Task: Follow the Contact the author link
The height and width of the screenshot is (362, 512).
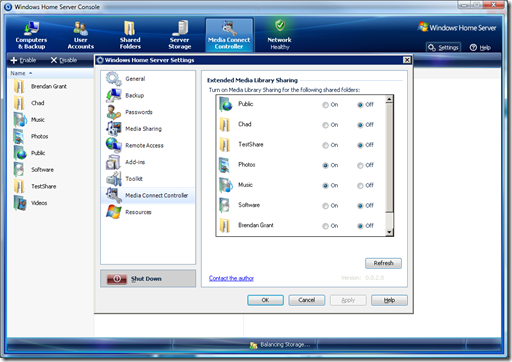Action: [x=231, y=278]
